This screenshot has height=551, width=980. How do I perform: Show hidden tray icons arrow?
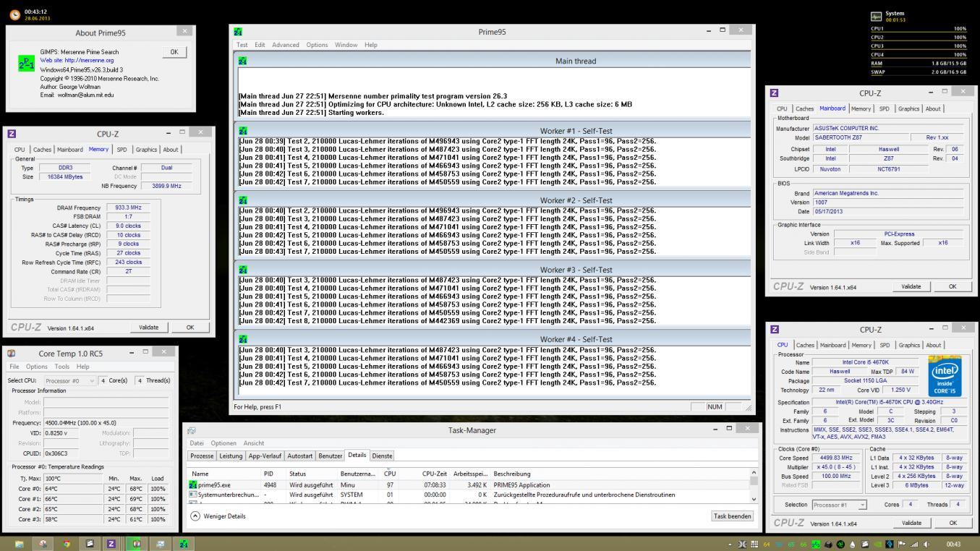click(730, 544)
